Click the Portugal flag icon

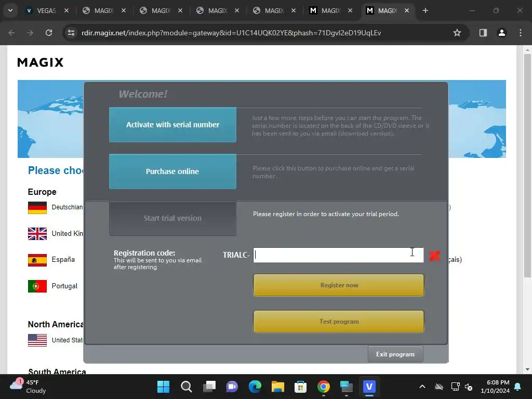click(37, 286)
